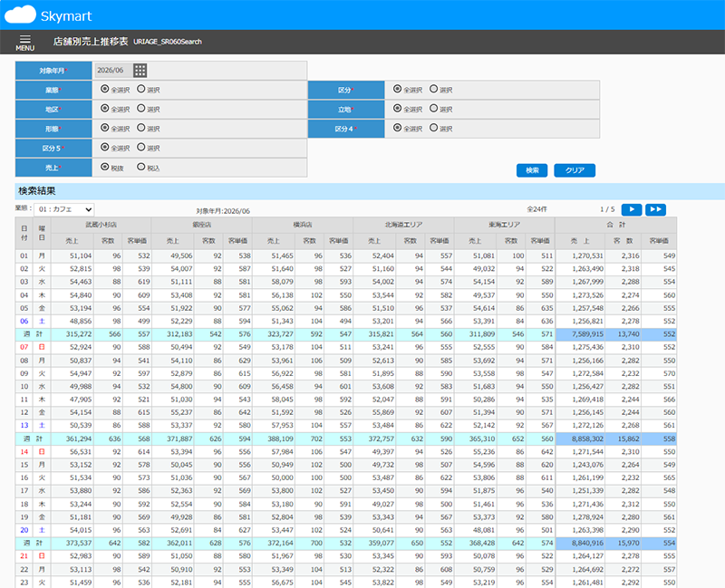Select first 週計 highlighted total 7,589,915
The height and width of the screenshot is (588, 725).
click(x=580, y=333)
